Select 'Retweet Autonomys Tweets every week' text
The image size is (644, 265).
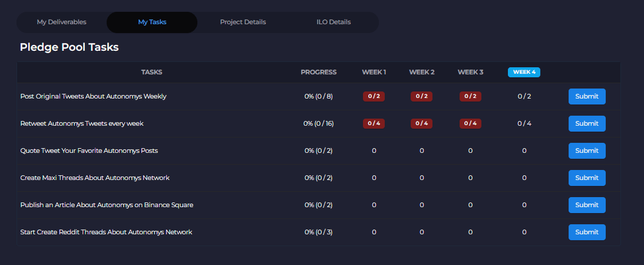coord(82,123)
